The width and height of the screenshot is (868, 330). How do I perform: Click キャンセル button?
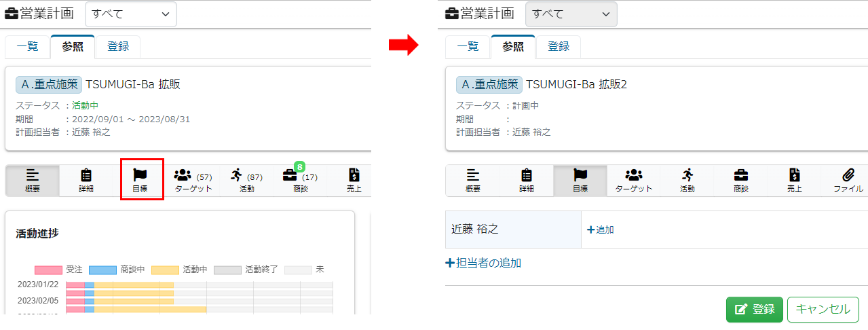[x=823, y=309]
